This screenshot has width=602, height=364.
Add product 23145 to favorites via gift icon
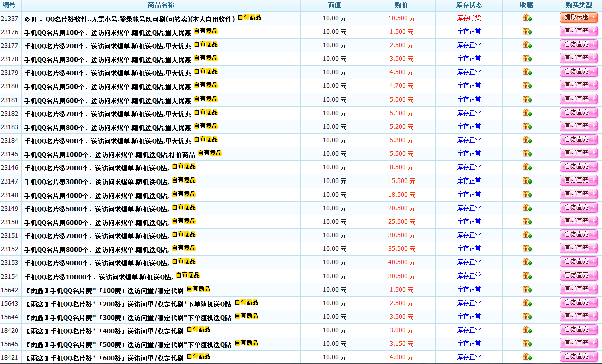(x=526, y=153)
